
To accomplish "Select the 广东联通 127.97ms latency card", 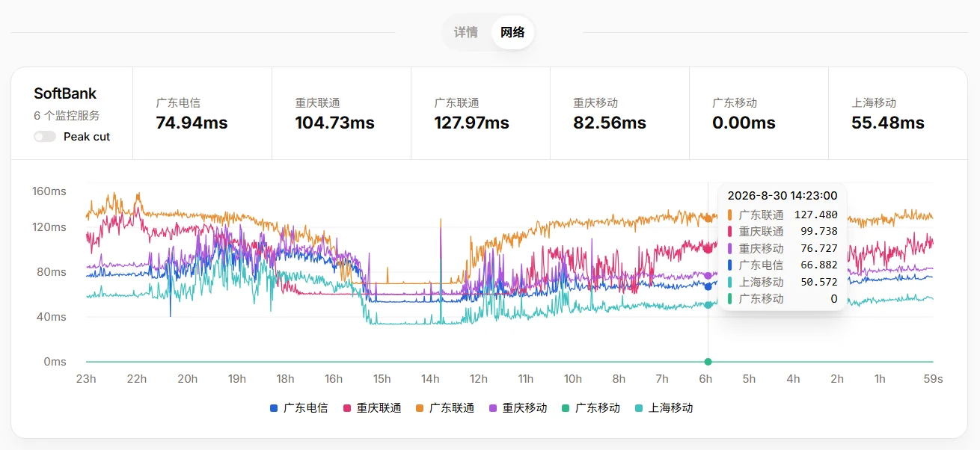I will click(x=480, y=114).
